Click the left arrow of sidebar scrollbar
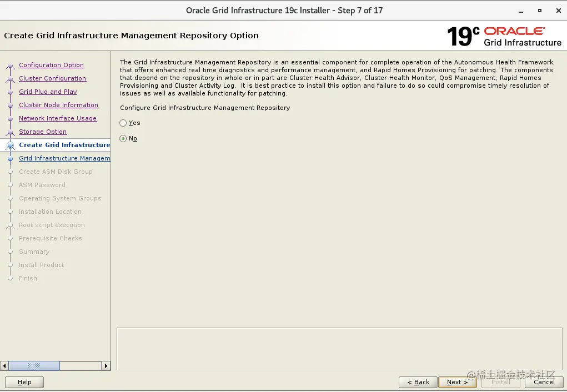This screenshot has width=567, height=392. click(4, 366)
